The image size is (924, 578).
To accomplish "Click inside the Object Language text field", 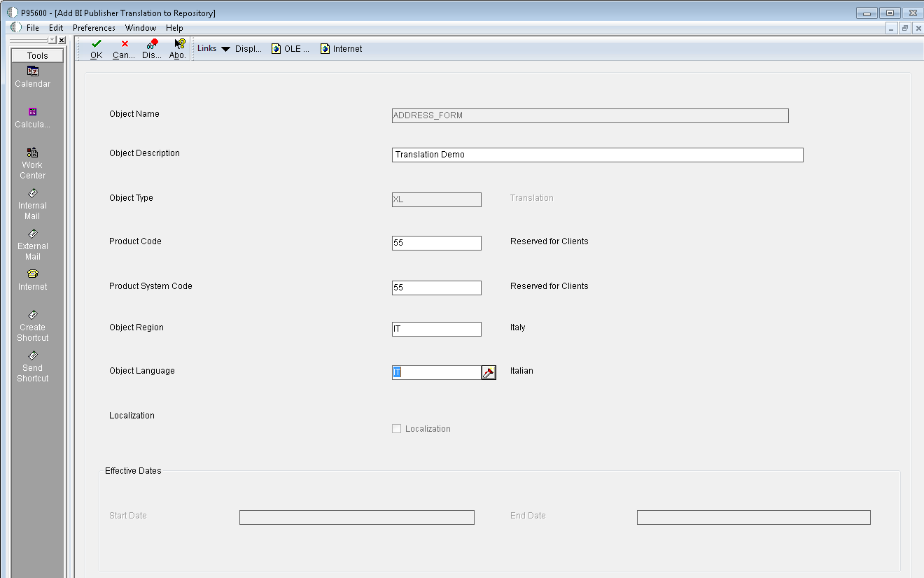I will pyautogui.click(x=437, y=372).
